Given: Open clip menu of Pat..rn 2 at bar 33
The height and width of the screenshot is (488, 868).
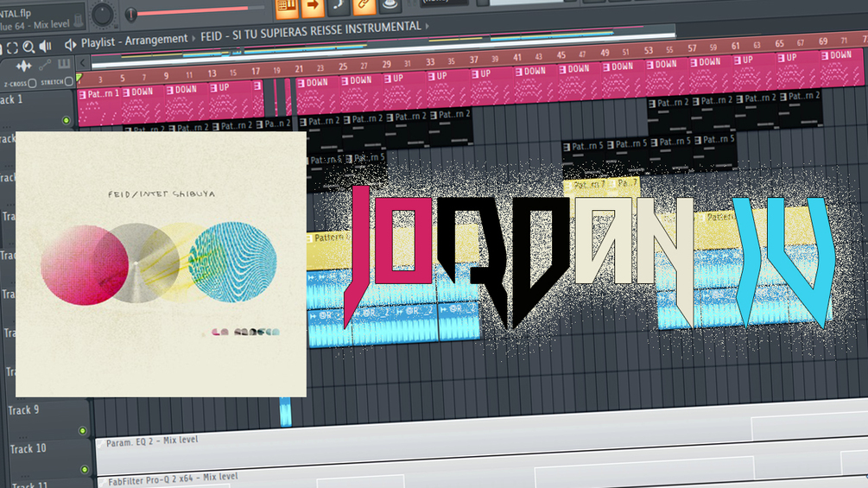Looking at the screenshot, I should tap(434, 116).
